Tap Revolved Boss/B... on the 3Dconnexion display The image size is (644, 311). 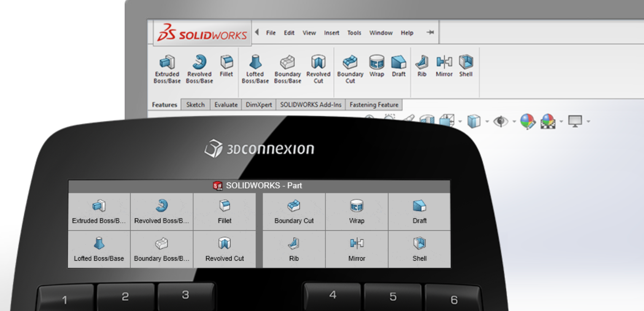tap(162, 212)
